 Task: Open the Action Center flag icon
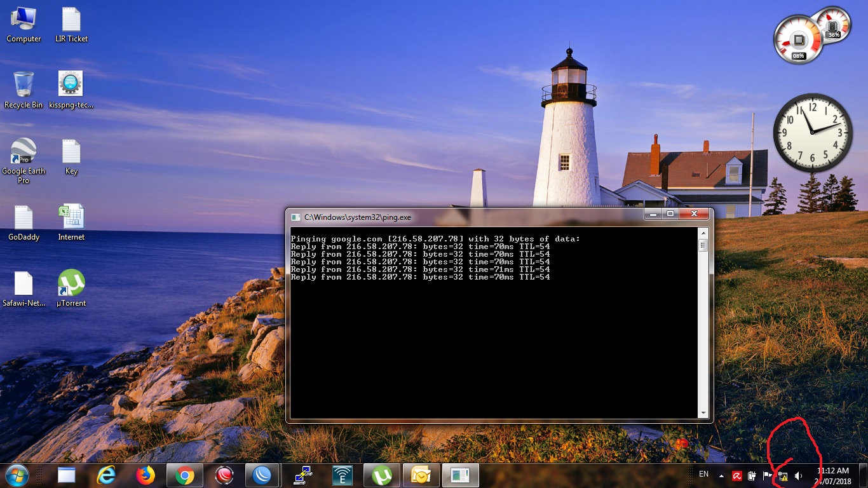(x=768, y=475)
